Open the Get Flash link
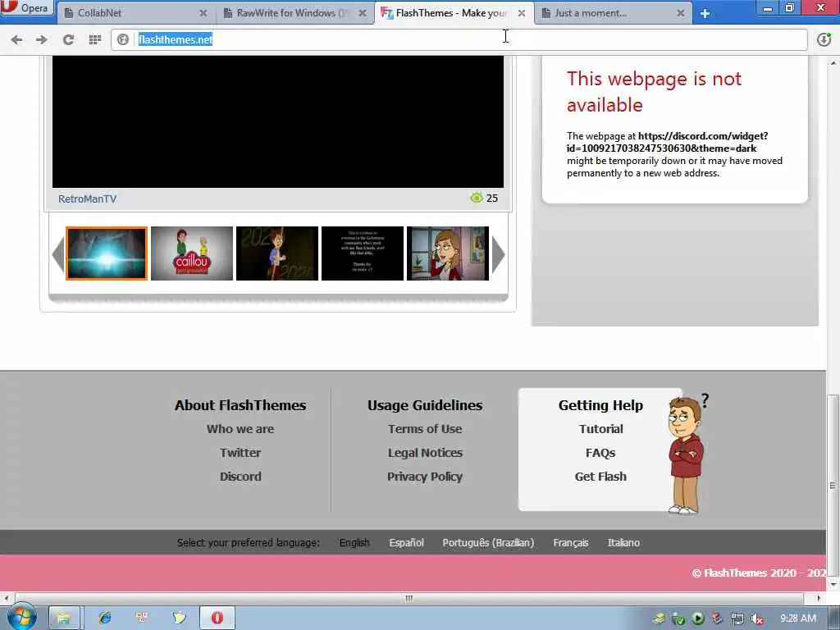Screen dimensions: 840x630 click(600, 477)
